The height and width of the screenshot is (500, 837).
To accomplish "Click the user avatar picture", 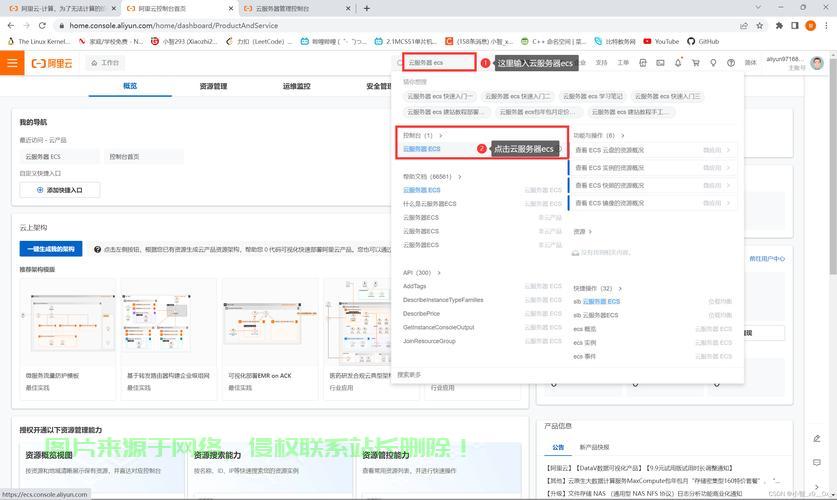I will tap(817, 63).
